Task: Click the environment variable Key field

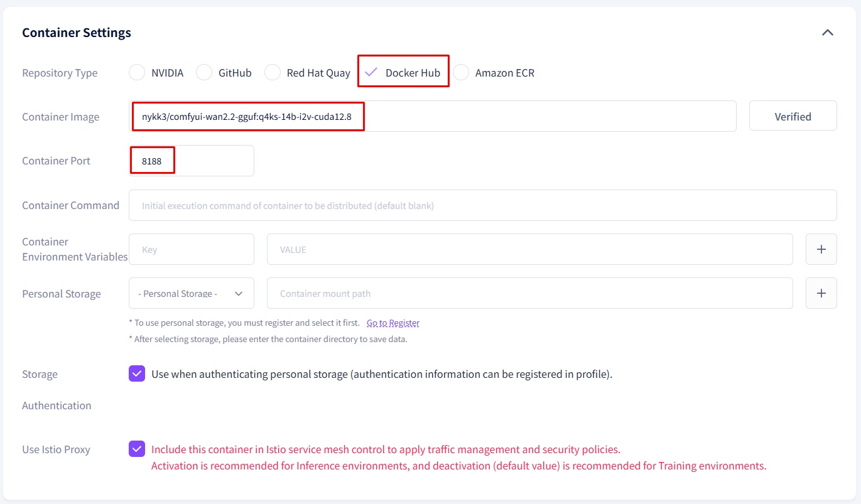Action: (191, 250)
